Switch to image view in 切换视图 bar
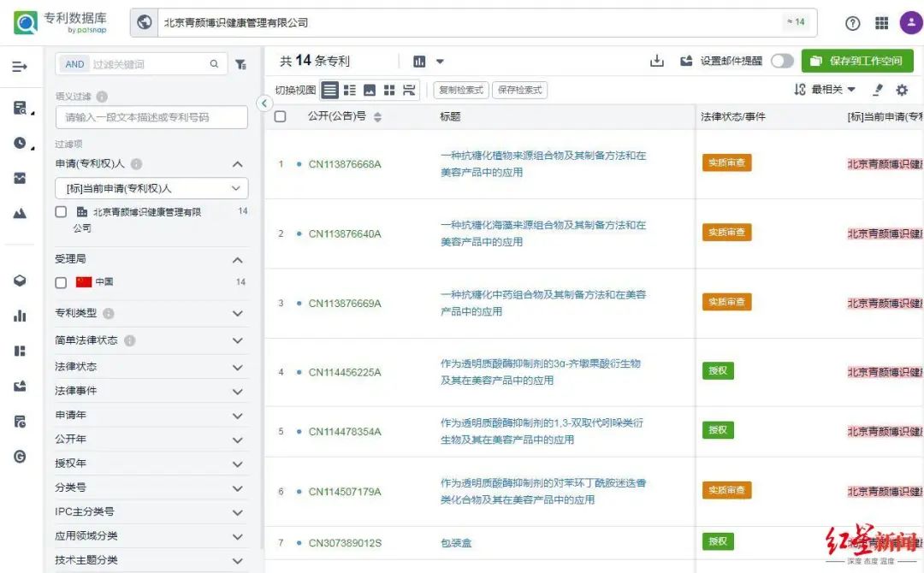The width and height of the screenshot is (924, 573). [370, 89]
